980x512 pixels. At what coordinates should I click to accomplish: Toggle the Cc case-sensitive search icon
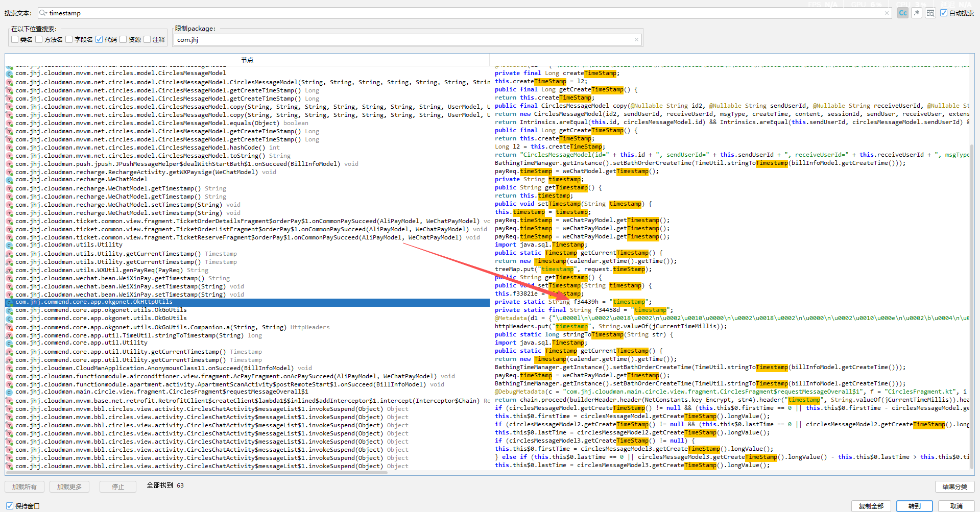[903, 13]
